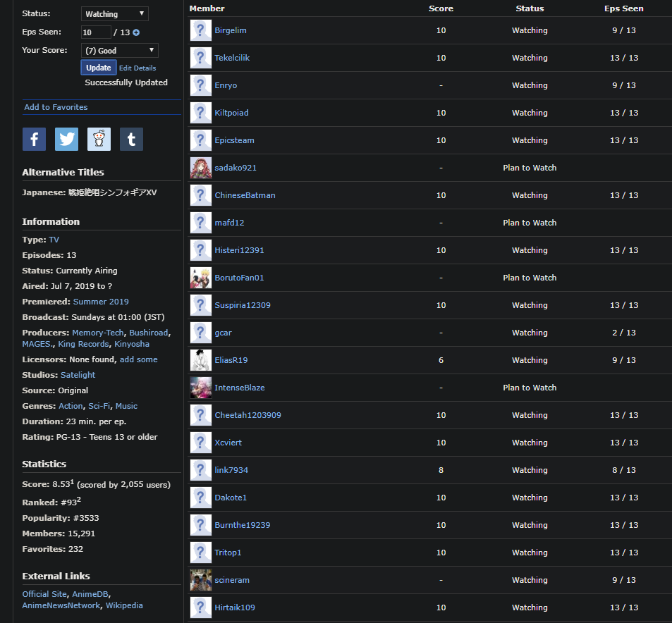This screenshot has height=623, width=672.
Task: Click the Update button
Action: (x=99, y=68)
